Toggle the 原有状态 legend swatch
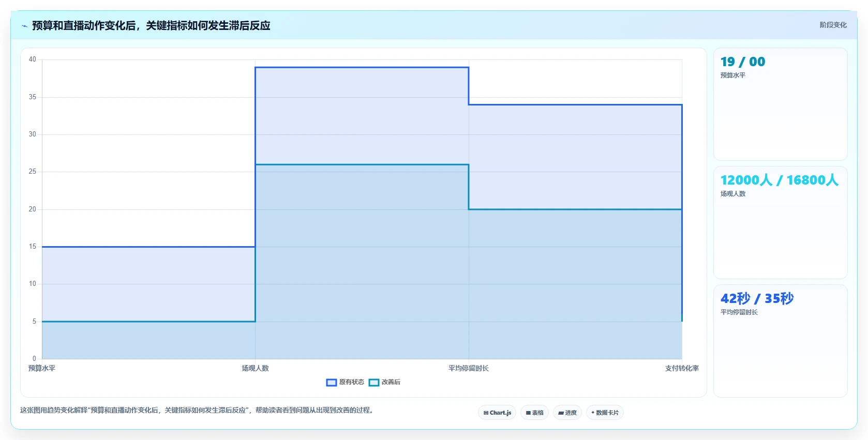 pyautogui.click(x=332, y=382)
